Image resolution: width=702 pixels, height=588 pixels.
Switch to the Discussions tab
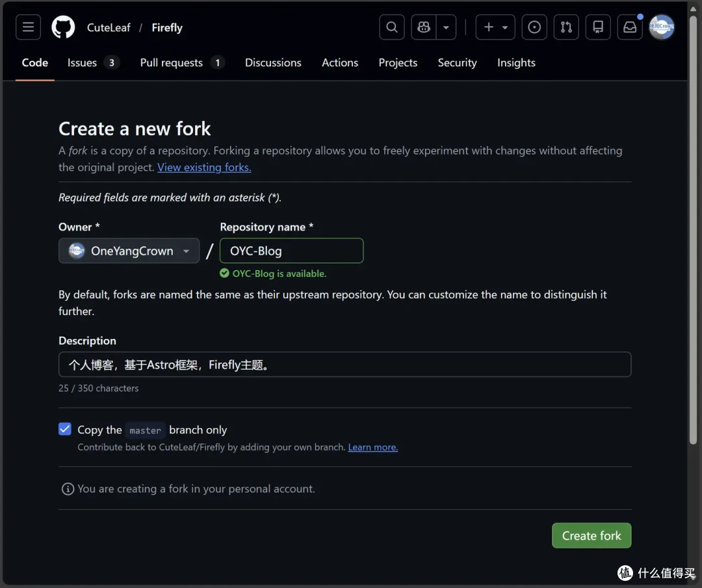[273, 62]
